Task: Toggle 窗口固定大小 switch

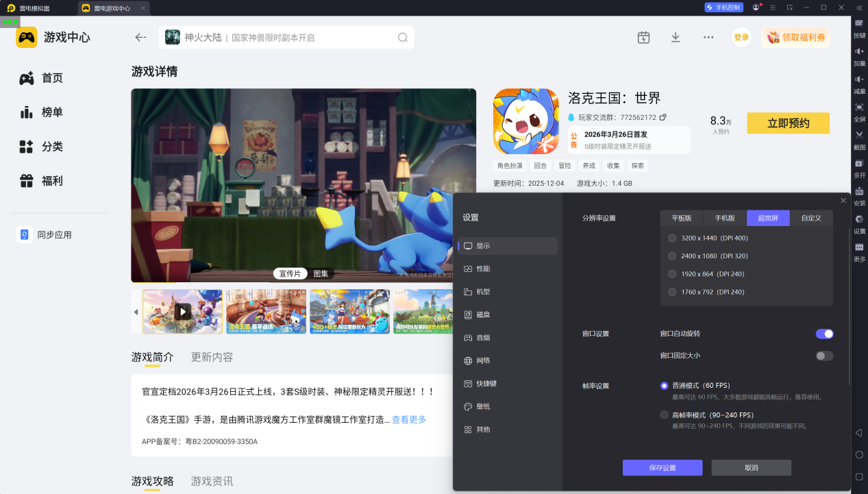Action: [824, 356]
